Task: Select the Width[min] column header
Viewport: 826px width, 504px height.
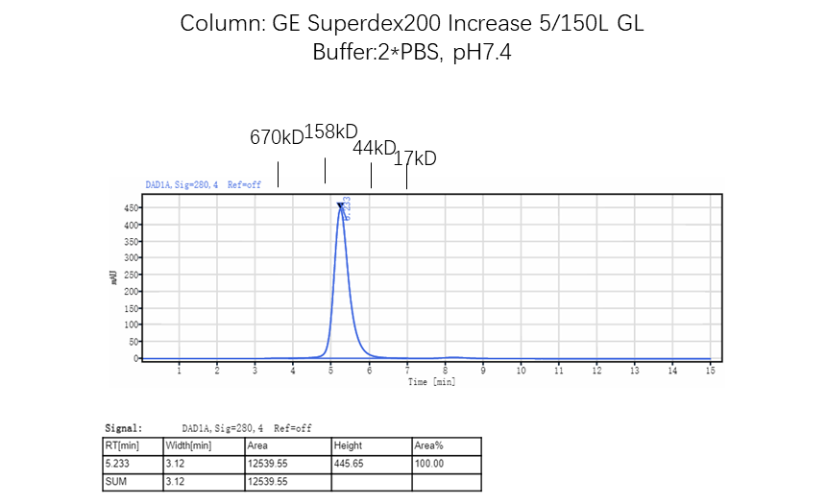Action: pos(189,446)
